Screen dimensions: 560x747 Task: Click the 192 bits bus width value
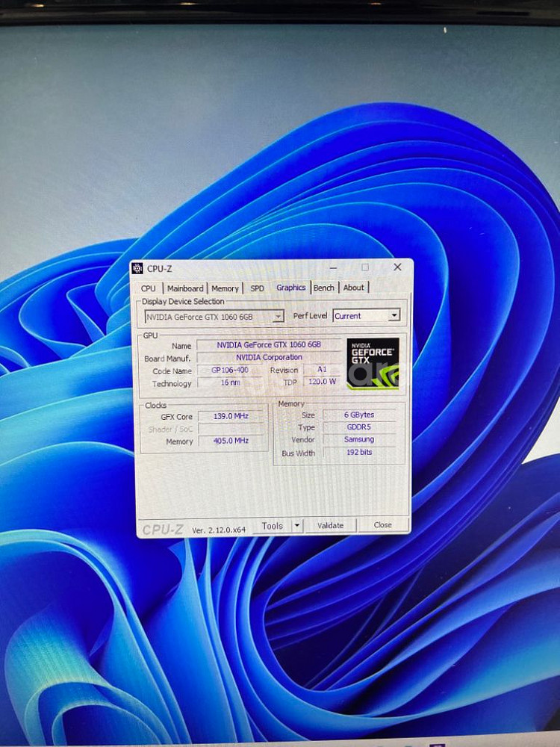(359, 452)
